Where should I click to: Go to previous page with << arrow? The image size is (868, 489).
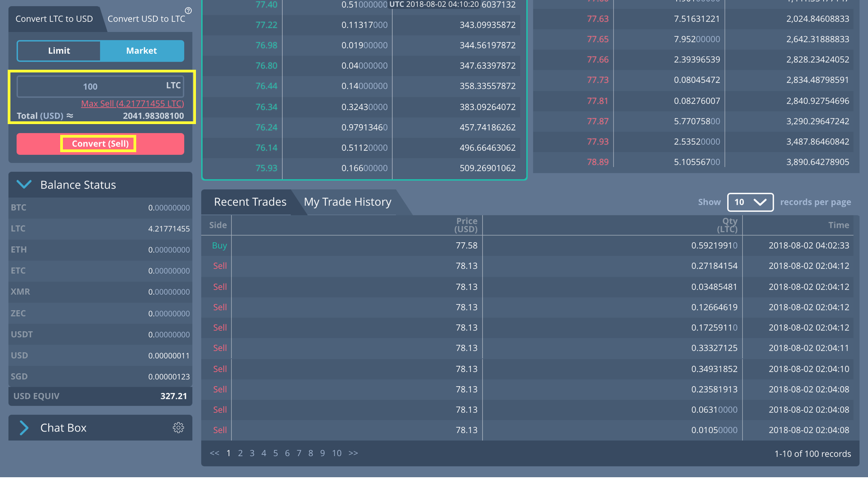[x=215, y=453]
